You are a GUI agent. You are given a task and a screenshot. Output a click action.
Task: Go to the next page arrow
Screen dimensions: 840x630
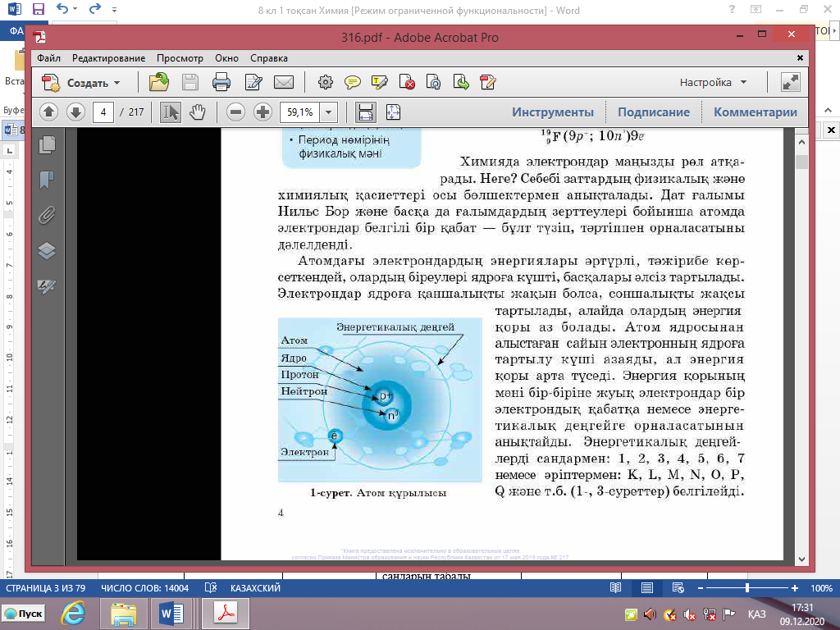[75, 112]
